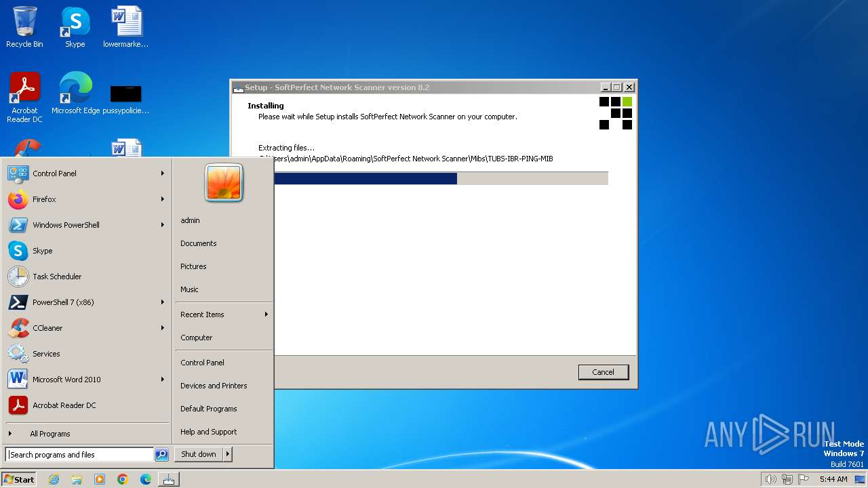Click the Acrobat Reader DC icon in Start menu
Image resolution: width=868 pixels, height=488 pixels.
coord(18,405)
